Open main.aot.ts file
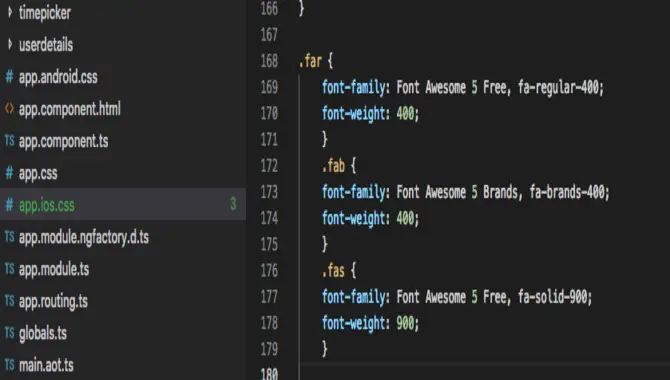The width and height of the screenshot is (670, 380). 46,365
